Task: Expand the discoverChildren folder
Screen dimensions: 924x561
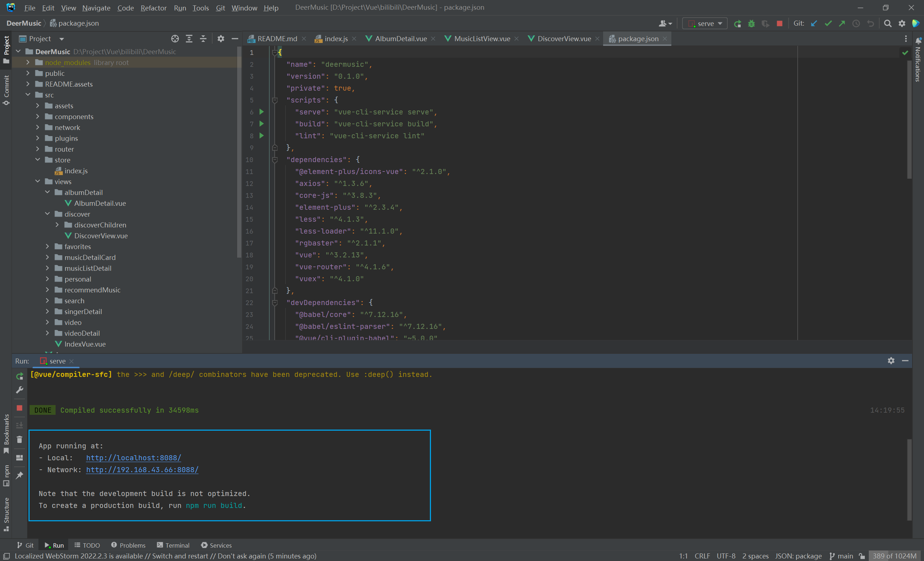Action: pos(57,225)
